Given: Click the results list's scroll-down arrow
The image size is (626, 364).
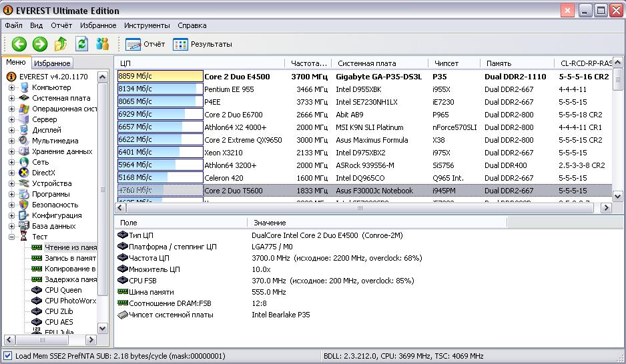Looking at the screenshot, I should coord(617,197).
